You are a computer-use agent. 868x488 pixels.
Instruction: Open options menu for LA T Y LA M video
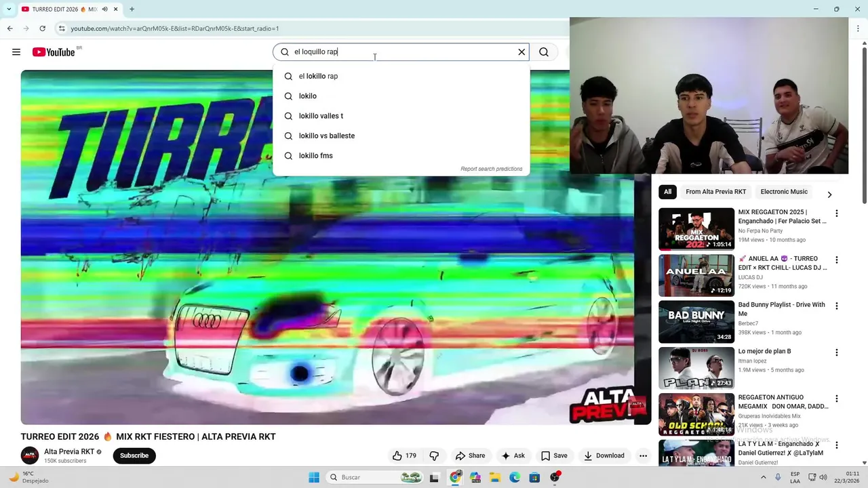coord(836,445)
